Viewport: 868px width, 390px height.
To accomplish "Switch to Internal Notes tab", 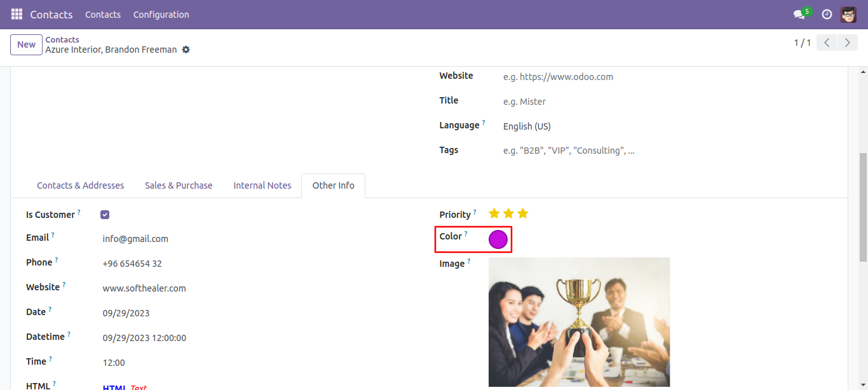I will tap(262, 185).
